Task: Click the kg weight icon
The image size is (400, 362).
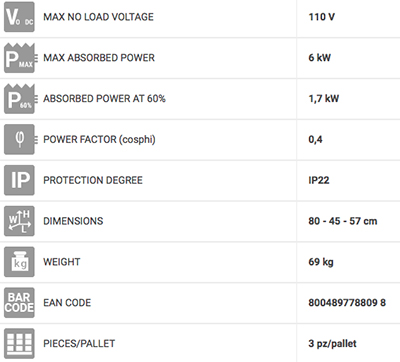Action: (x=19, y=262)
